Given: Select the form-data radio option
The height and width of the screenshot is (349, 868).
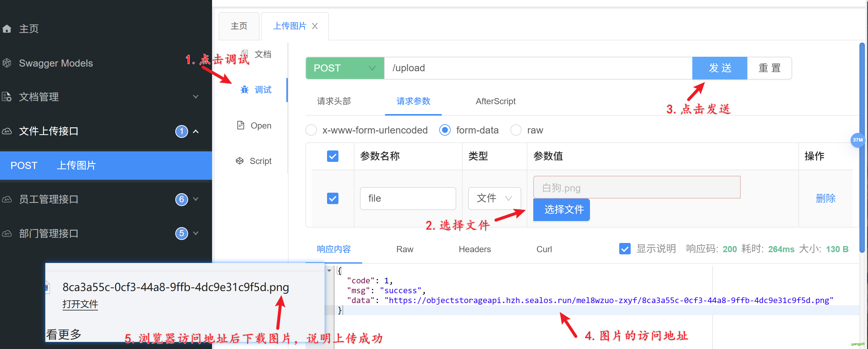Looking at the screenshot, I should pos(445,130).
